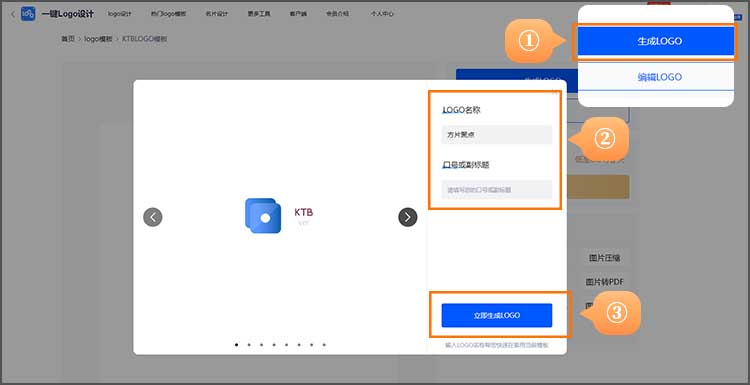Show the previous logo template with left arrow

coord(153,217)
